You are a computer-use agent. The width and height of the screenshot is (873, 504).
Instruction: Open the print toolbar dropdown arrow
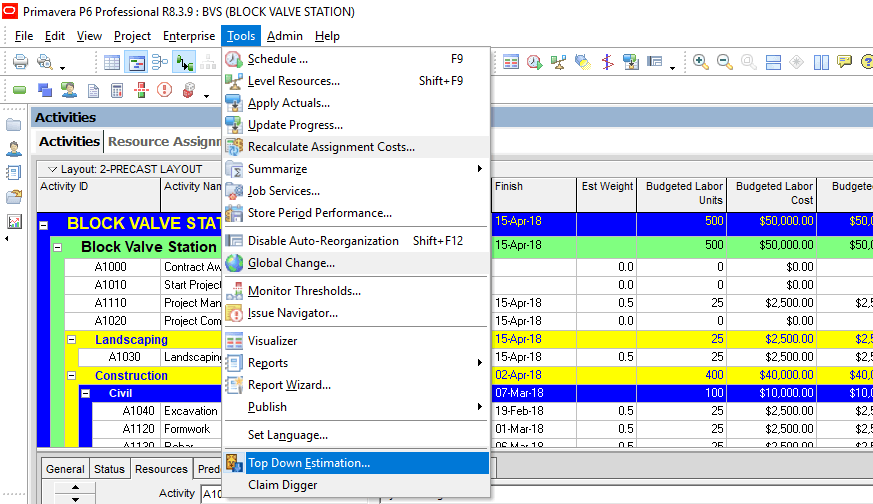(62, 68)
